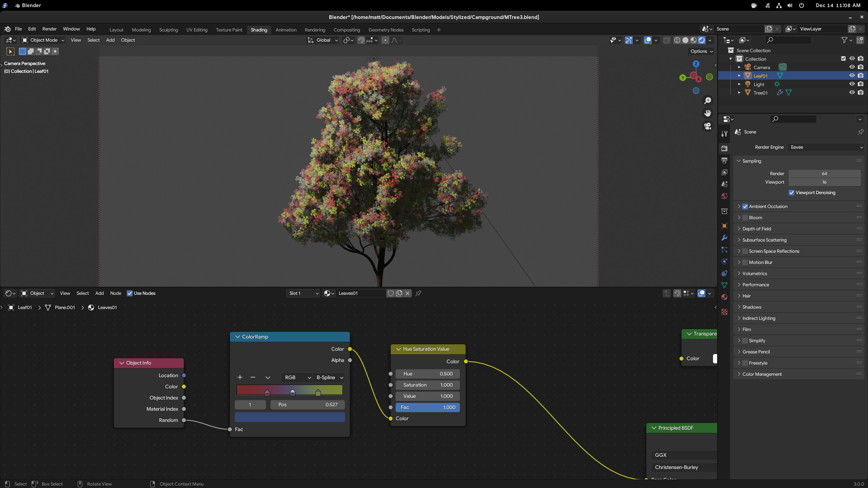Click the pan view hand icon
The image size is (868, 488).
pyautogui.click(x=708, y=113)
